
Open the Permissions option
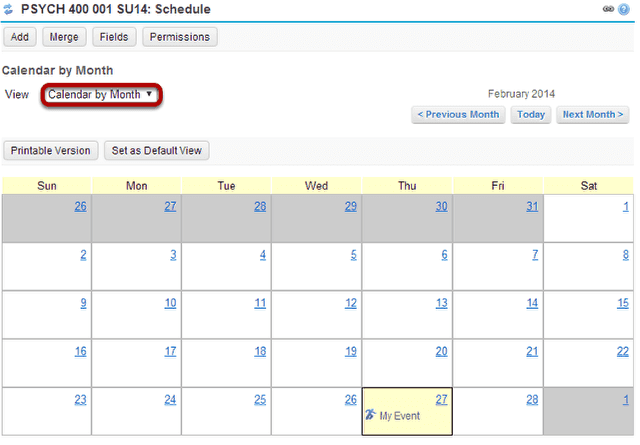[180, 37]
